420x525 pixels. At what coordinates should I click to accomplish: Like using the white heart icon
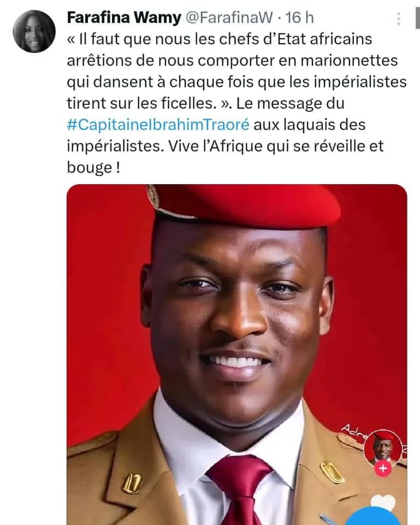click(383, 502)
